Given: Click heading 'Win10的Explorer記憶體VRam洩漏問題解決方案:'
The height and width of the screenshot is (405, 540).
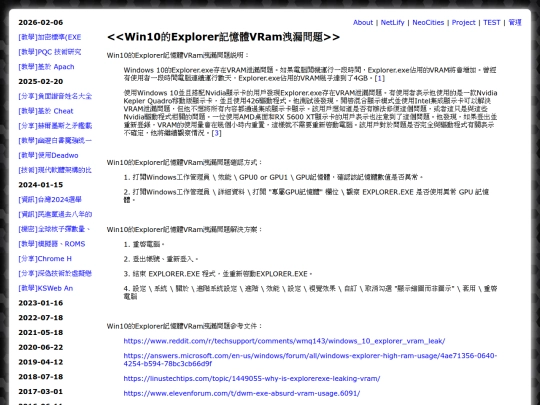Looking at the screenshot, I should 185,229.
